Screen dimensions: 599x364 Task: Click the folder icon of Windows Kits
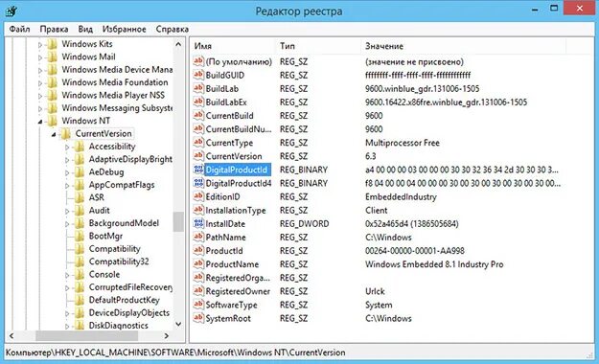[x=52, y=44]
